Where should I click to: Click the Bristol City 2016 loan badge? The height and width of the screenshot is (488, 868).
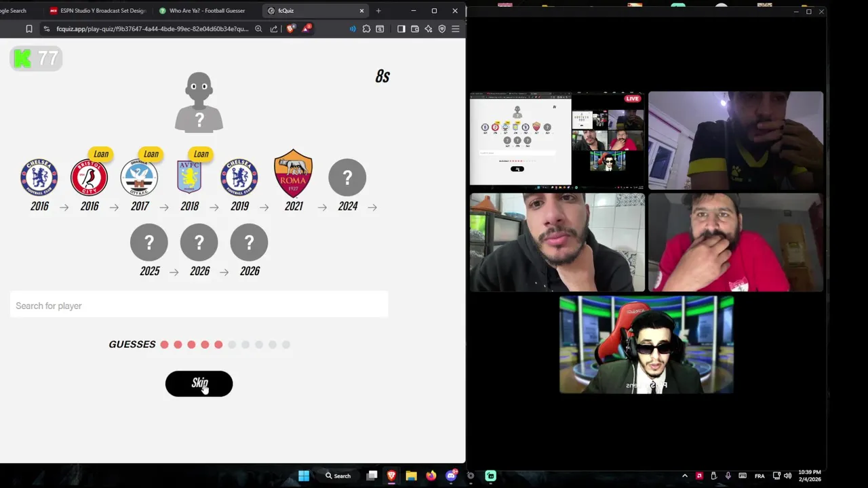[x=89, y=178]
